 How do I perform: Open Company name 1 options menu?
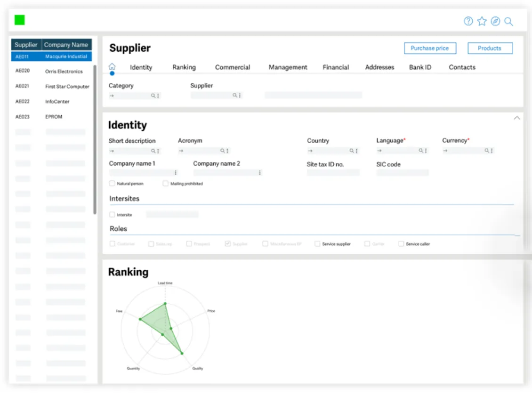tap(176, 172)
